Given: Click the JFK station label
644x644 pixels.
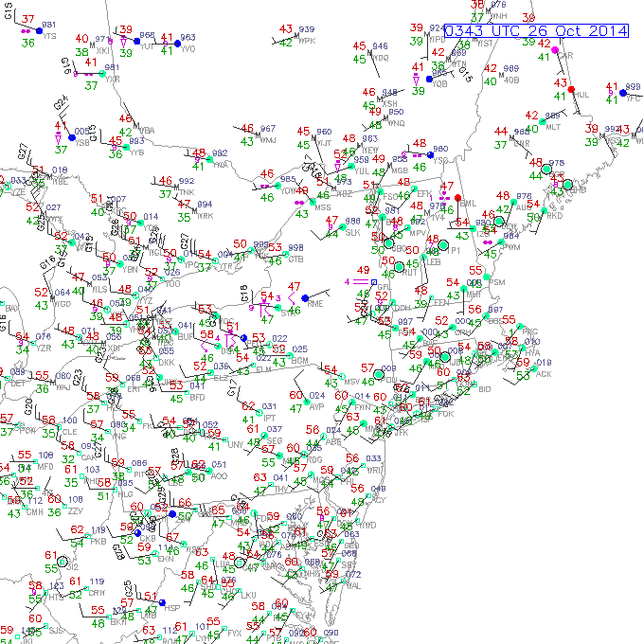Looking at the screenshot, I should point(402,433).
